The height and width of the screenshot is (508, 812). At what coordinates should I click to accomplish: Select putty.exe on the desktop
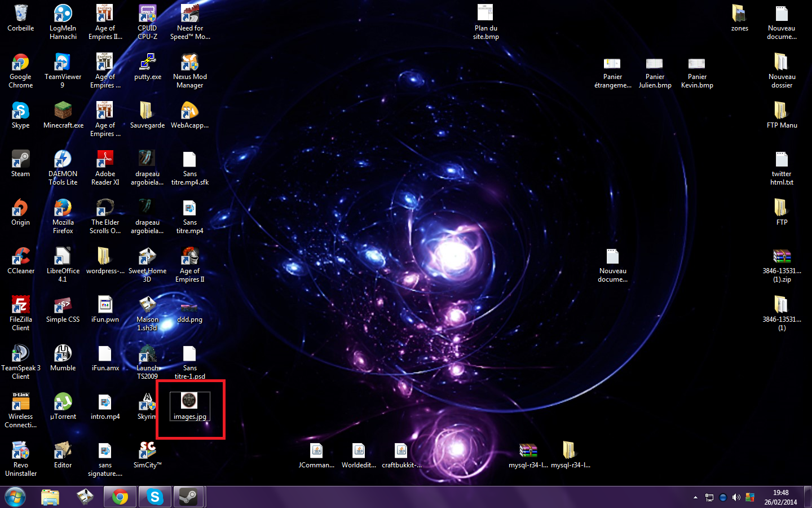click(x=148, y=67)
